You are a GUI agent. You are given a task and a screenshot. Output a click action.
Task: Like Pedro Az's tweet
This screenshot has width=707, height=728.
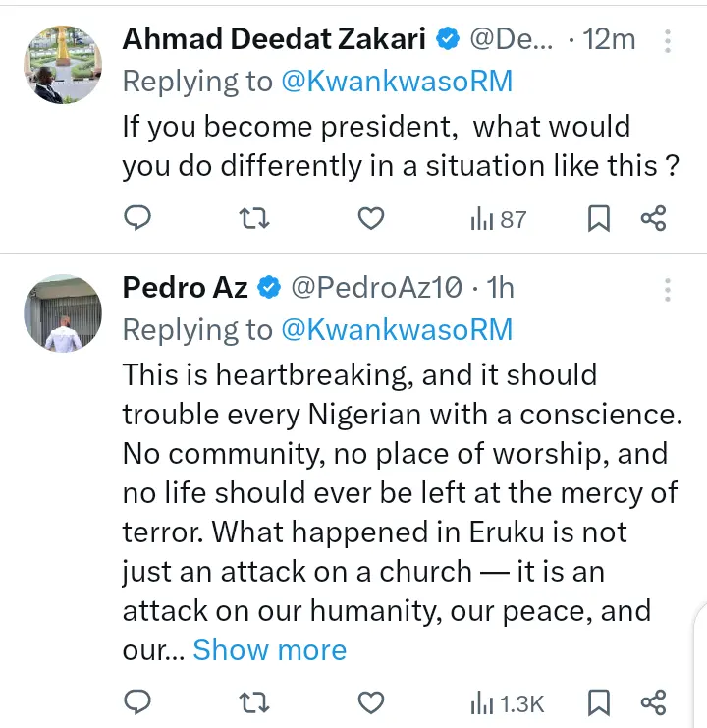click(x=370, y=701)
